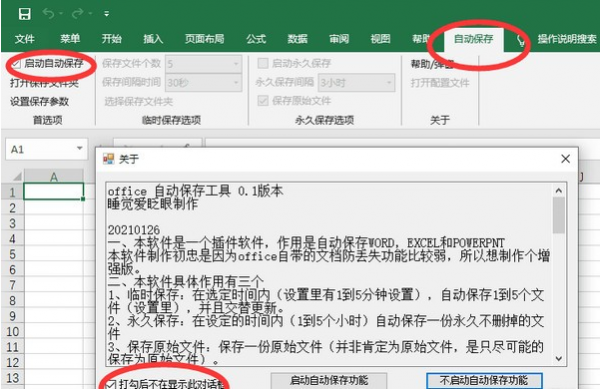Toggle the 打勾后不在显示此对话框 checkbox
The height and width of the screenshot is (389, 600).
111,384
